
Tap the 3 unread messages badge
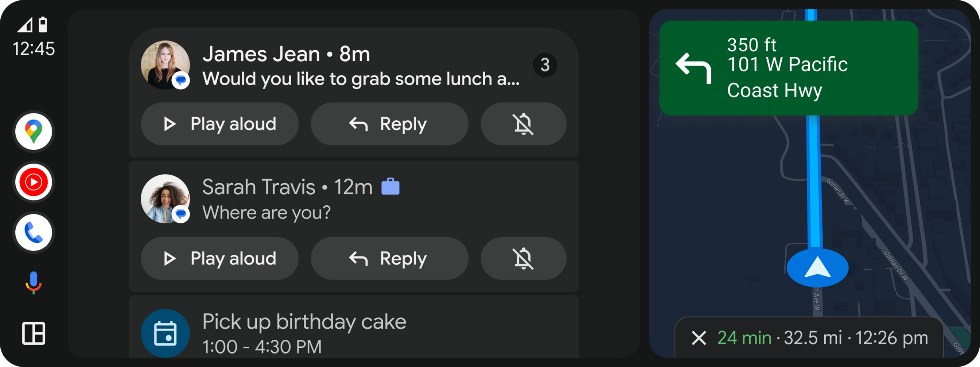pos(545,65)
